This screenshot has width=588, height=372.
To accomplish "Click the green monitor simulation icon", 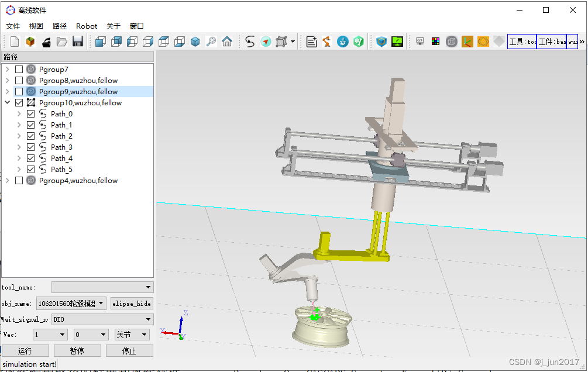I will click(x=397, y=42).
